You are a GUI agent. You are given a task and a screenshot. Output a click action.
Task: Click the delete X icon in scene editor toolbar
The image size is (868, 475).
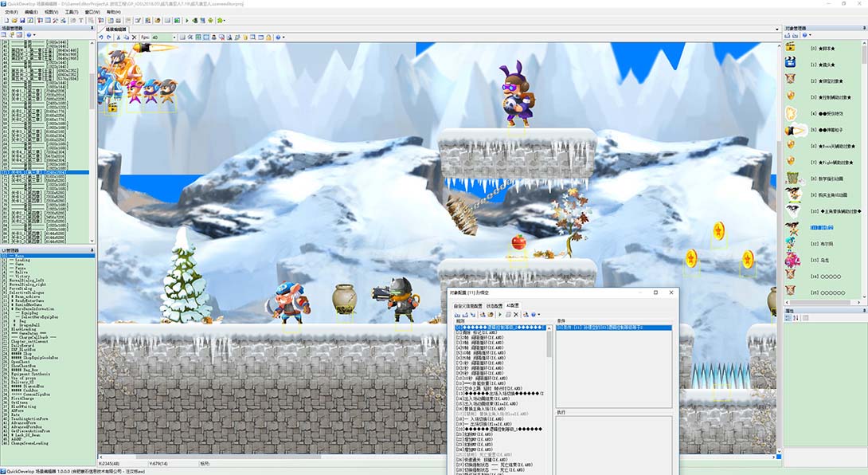(x=134, y=37)
